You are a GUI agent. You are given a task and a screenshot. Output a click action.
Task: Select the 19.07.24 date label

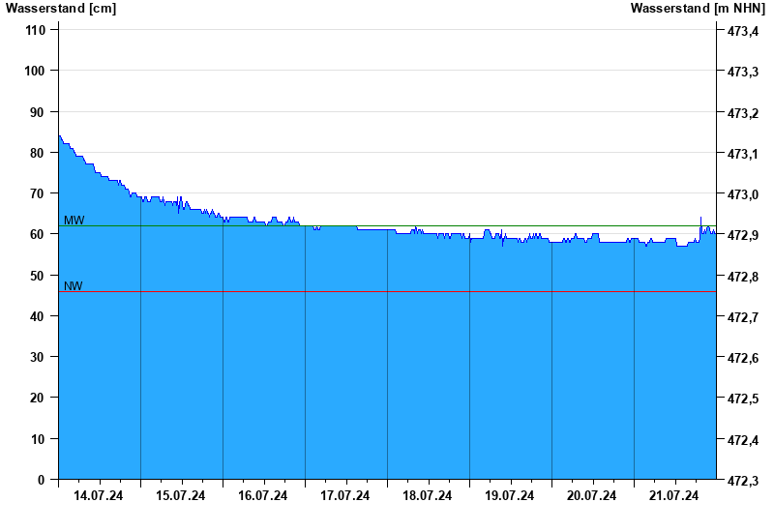click(x=510, y=495)
